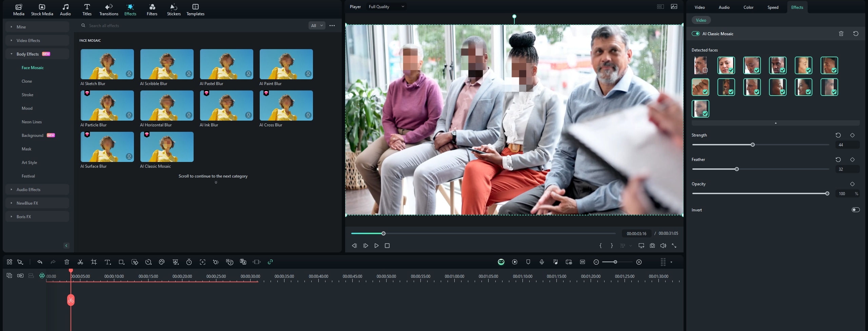This screenshot has width=868, height=331.
Task: Record a voiceover with microphone icon
Action: (x=542, y=262)
